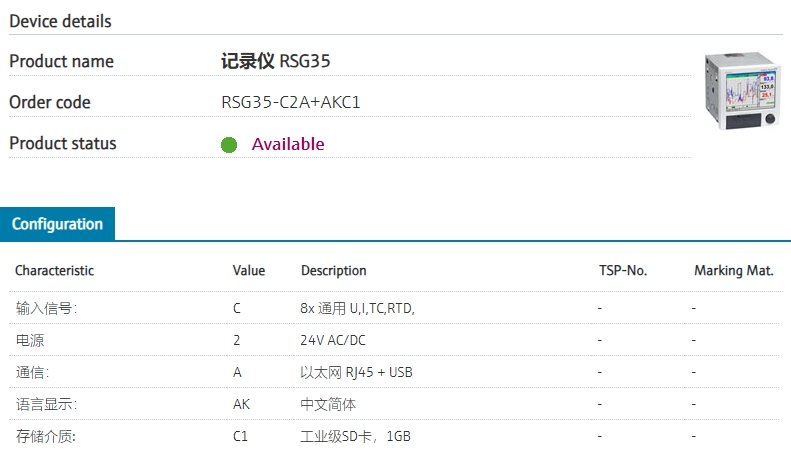The image size is (791, 461).
Task: Switch to the Configuration tab
Action: click(x=57, y=224)
